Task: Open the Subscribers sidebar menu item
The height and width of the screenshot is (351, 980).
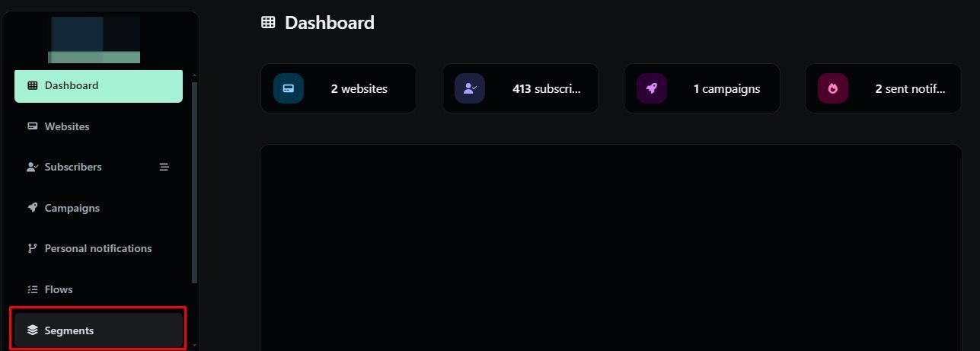Action: click(73, 167)
